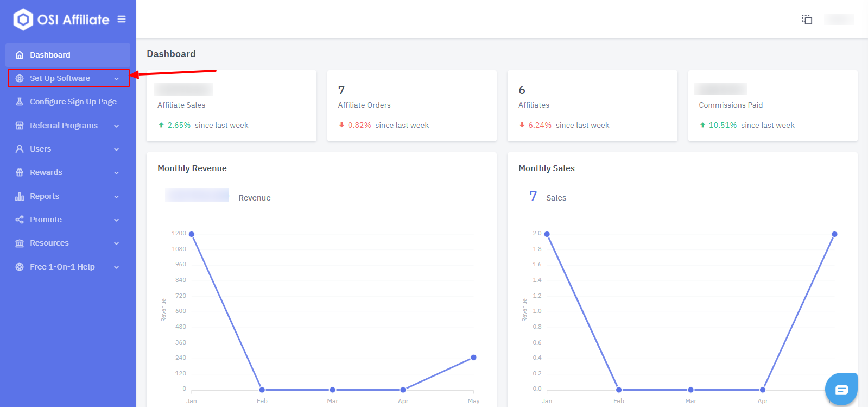Expand the Set Up Software chevron
The image size is (868, 407).
tap(116, 79)
